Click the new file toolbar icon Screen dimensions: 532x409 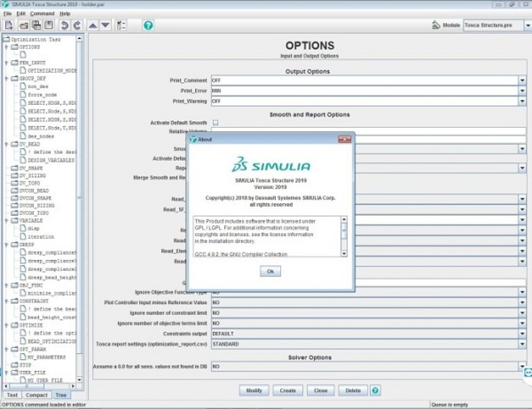[x=9, y=25]
